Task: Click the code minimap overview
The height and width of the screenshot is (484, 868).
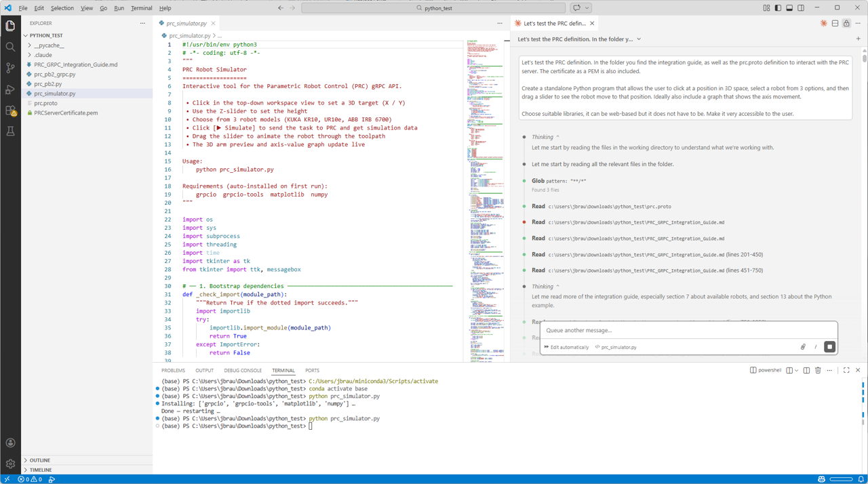Action: coord(486,203)
